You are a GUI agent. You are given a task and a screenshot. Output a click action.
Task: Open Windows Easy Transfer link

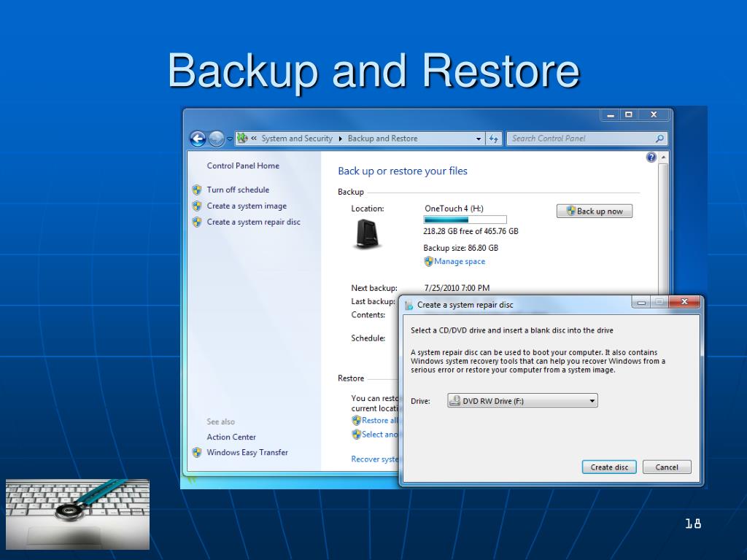(x=247, y=452)
